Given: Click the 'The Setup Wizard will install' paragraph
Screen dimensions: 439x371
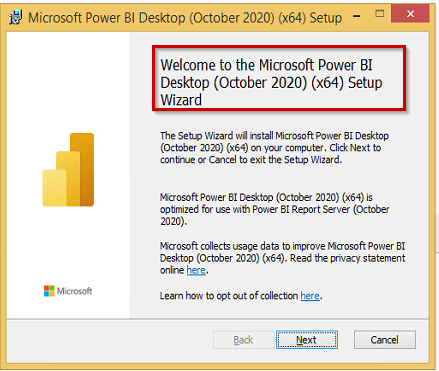Looking at the screenshot, I should (274, 148).
